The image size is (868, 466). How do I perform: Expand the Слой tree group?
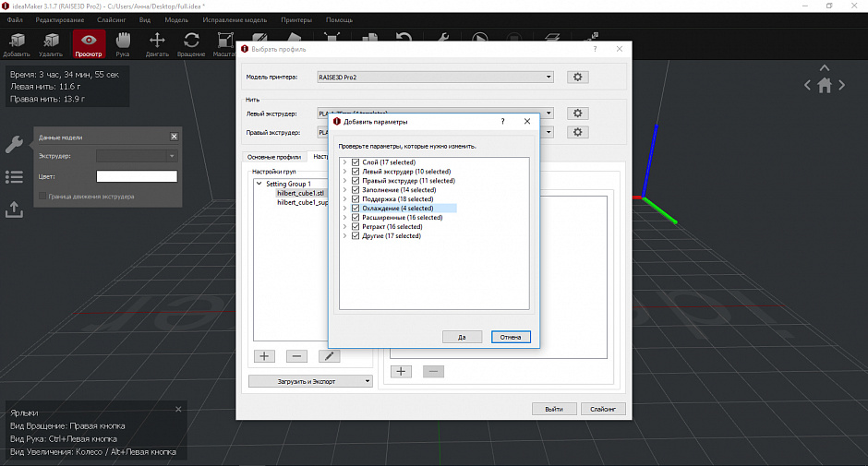click(344, 162)
